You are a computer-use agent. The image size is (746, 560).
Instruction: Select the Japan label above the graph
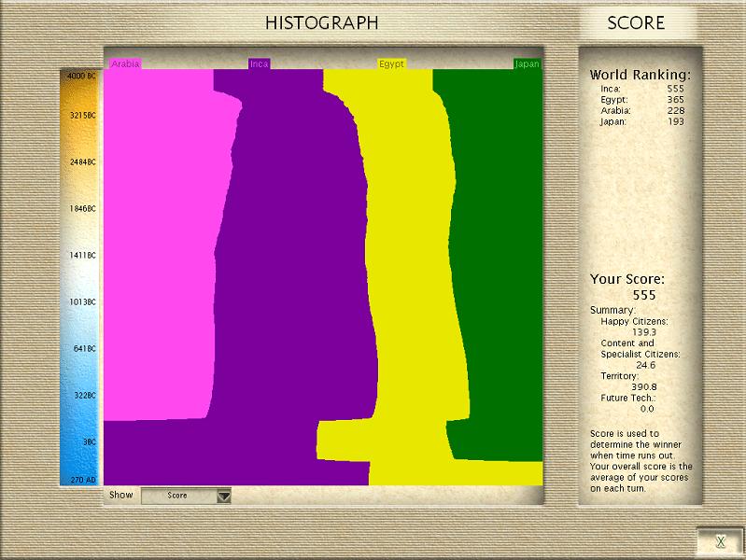tap(528, 63)
